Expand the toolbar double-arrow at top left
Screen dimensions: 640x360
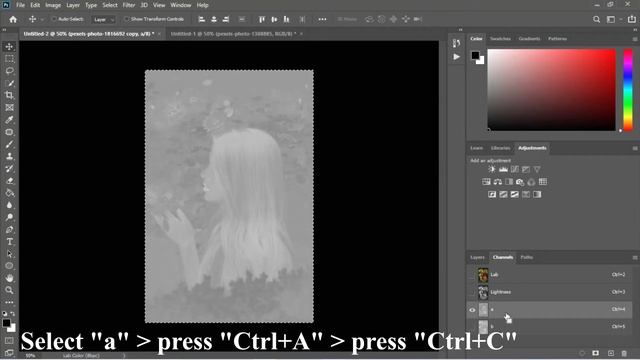[4, 30]
